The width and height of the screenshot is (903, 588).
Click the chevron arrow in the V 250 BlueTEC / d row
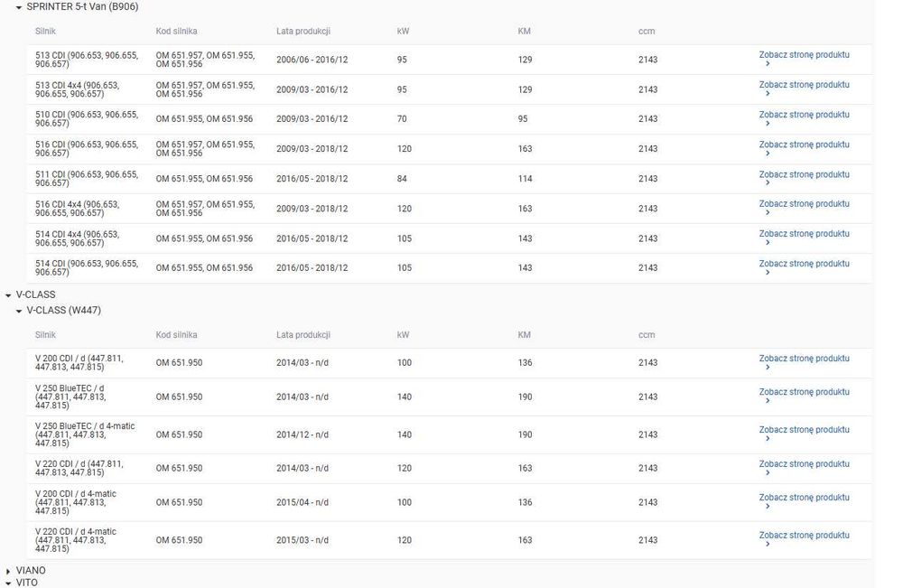coord(768,400)
